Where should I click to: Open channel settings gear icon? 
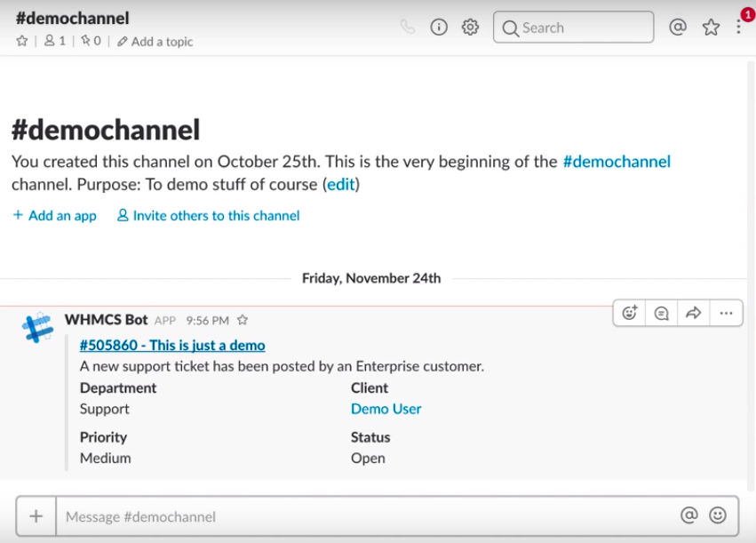[470, 28]
